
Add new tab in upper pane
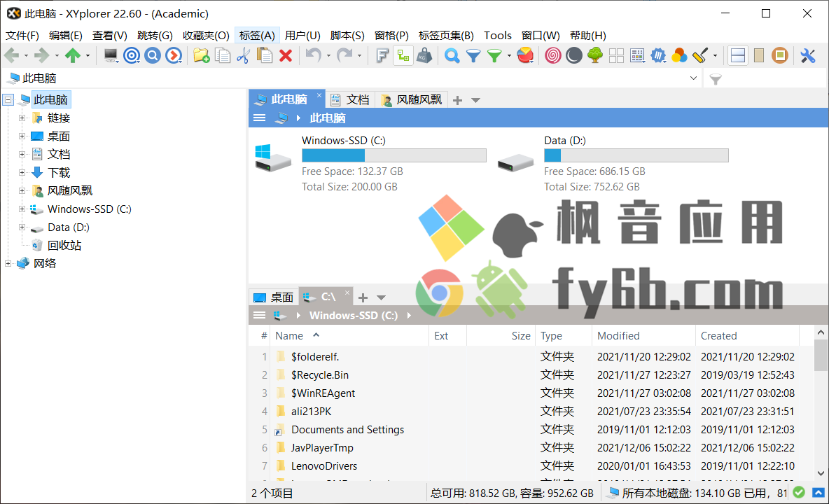point(458,100)
